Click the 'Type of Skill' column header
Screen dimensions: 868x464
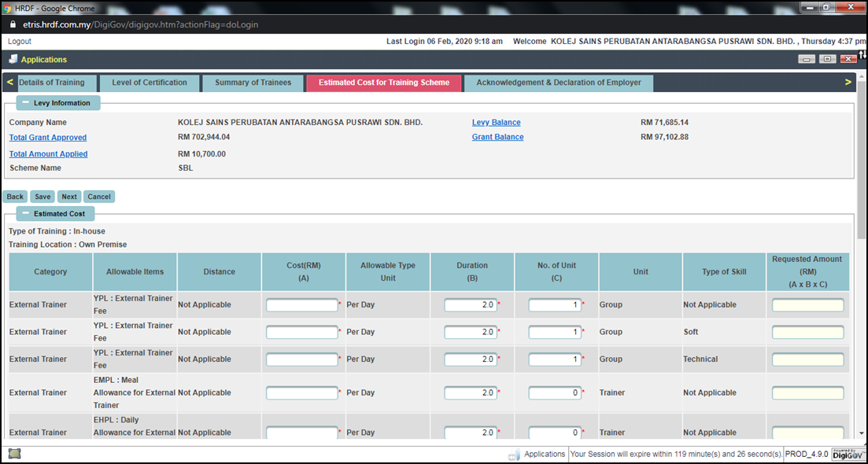[x=724, y=272]
